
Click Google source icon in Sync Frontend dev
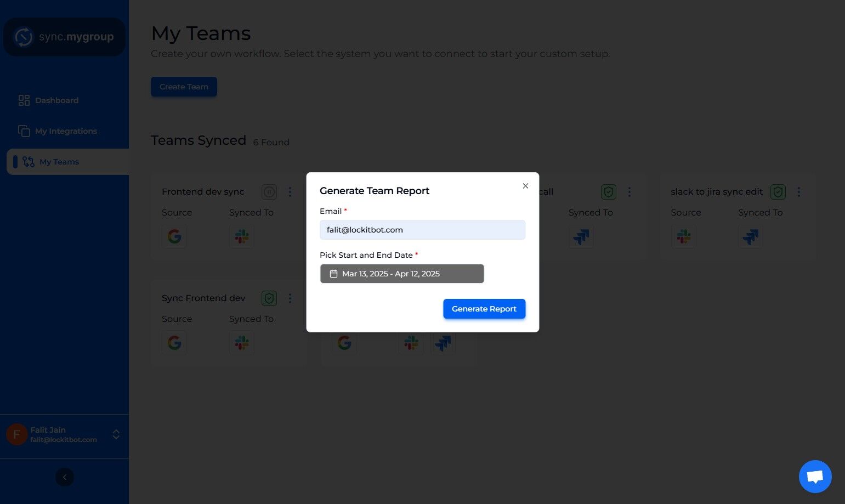(174, 343)
